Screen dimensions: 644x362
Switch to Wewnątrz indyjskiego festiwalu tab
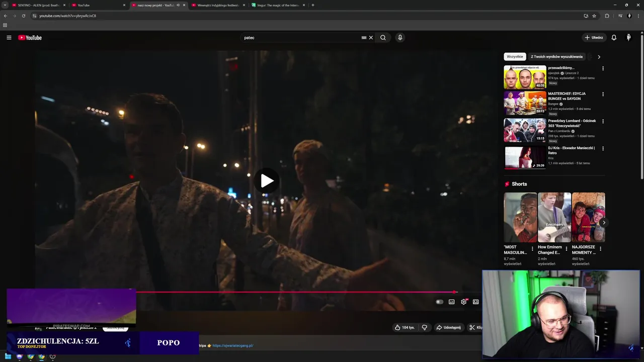pos(218,5)
